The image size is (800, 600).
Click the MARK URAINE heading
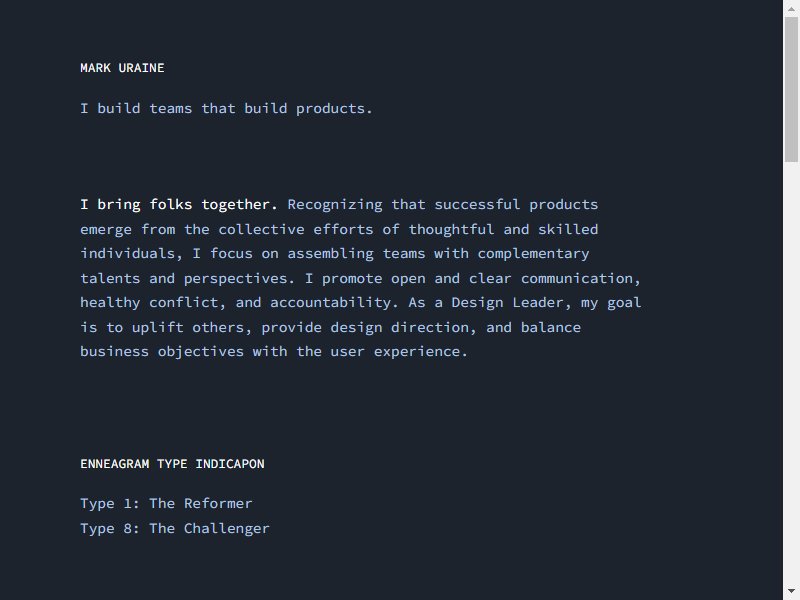pos(122,68)
